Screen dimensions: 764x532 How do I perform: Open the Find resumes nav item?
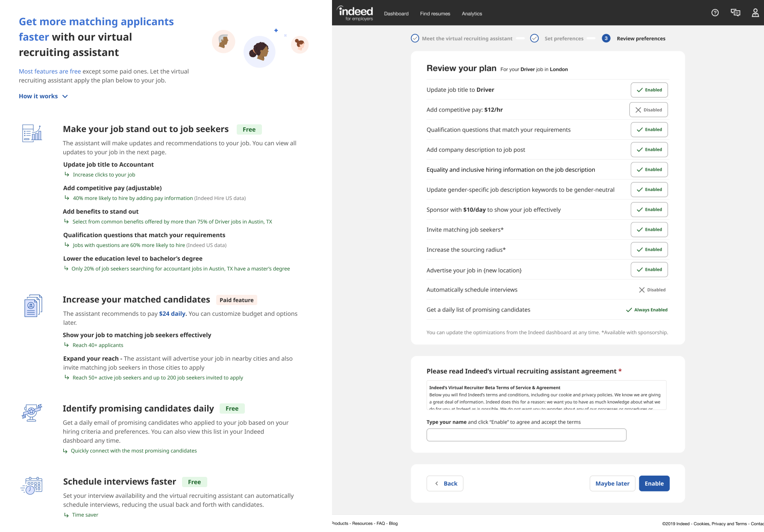[435, 14]
